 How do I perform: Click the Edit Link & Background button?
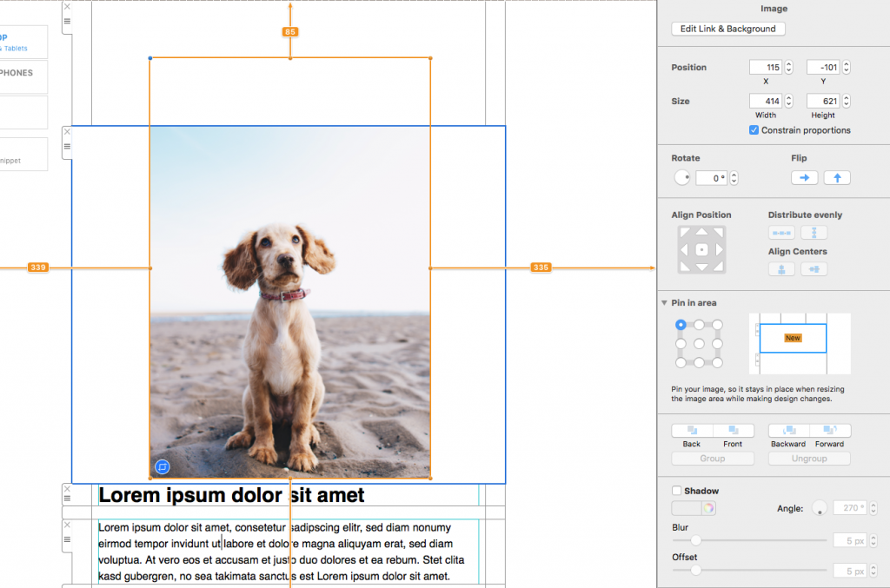click(x=727, y=29)
